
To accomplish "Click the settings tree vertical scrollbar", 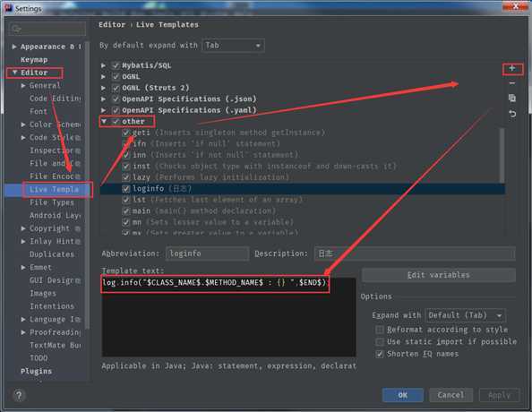I will [88, 185].
